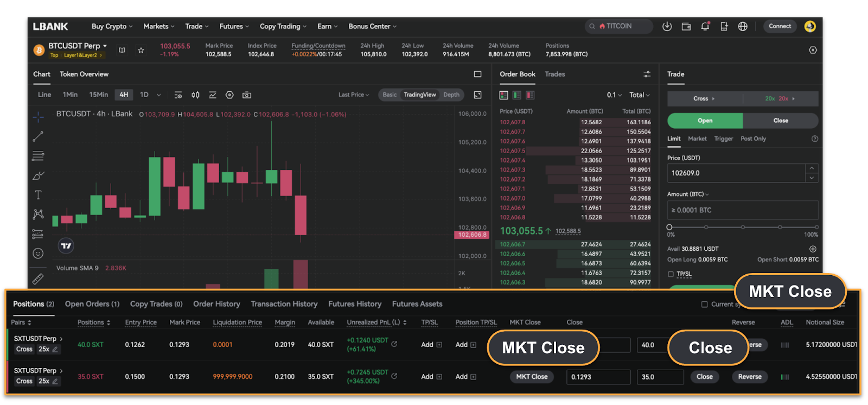Select the Basic chart mode
This screenshot has height=405, width=868.
point(390,94)
